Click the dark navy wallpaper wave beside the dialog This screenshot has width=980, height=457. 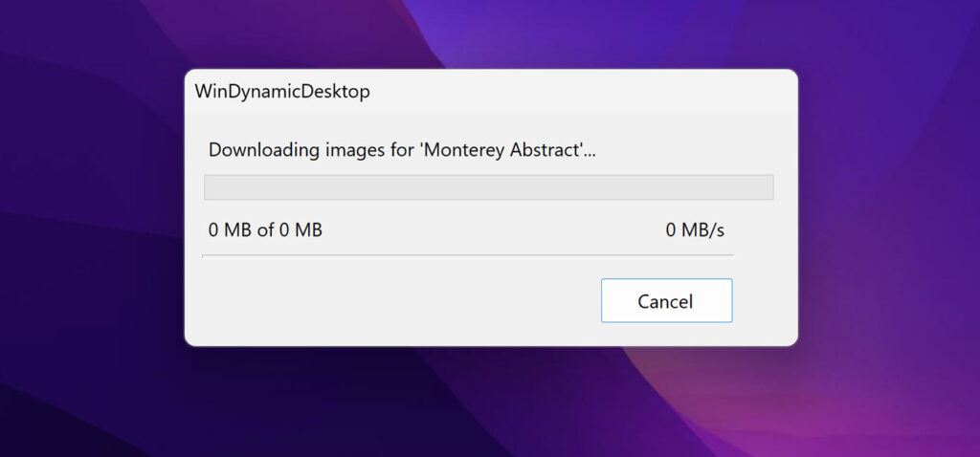94,313
